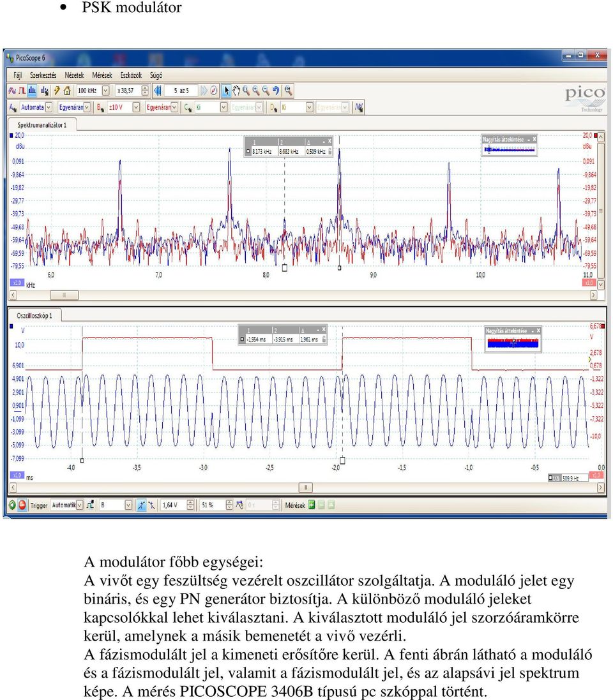Click the spectrum x1,0 axis scale button
This screenshot has height=700, width=613.
pyautogui.click(x=17, y=283)
